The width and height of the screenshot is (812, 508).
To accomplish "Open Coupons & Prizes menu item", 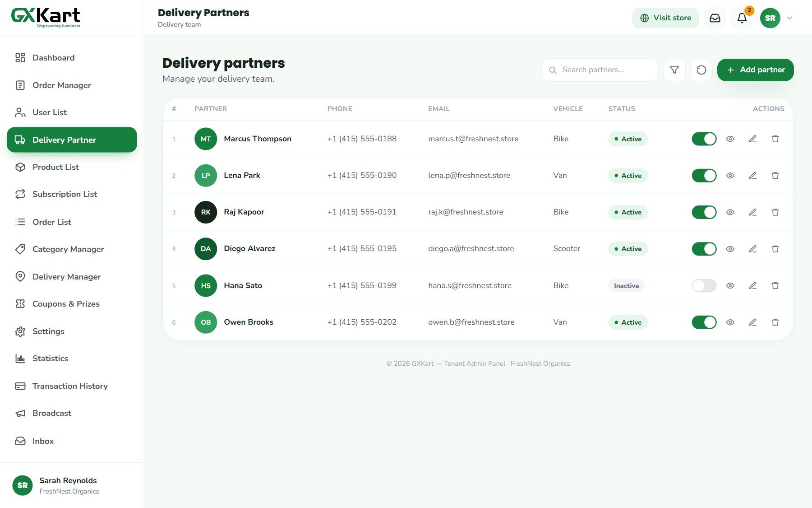I will [72, 304].
